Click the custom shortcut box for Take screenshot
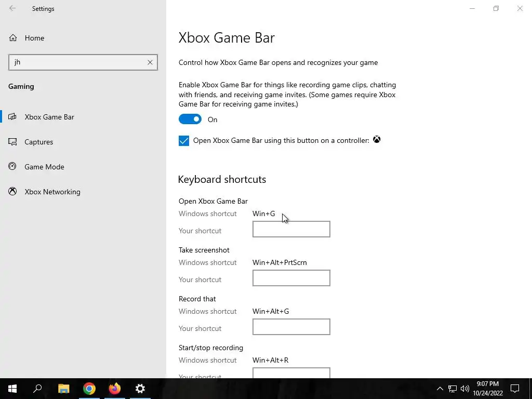Image resolution: width=532 pixels, height=399 pixels. [291, 278]
